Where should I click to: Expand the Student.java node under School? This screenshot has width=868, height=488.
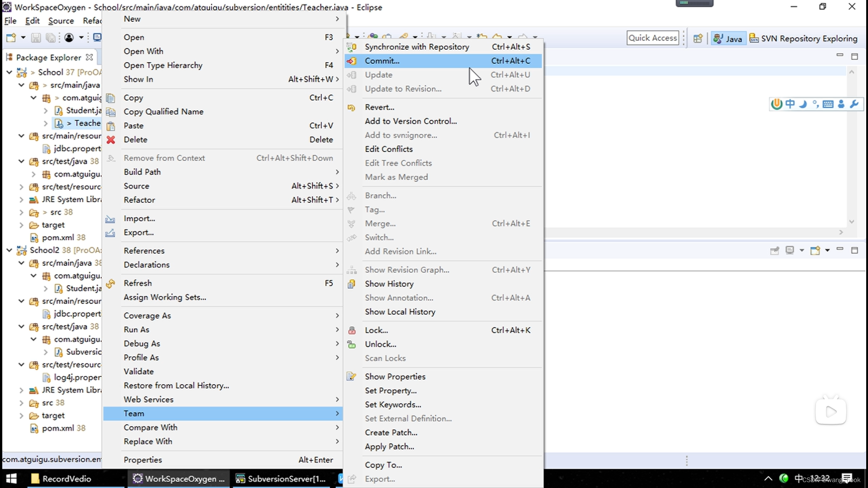pos(46,110)
